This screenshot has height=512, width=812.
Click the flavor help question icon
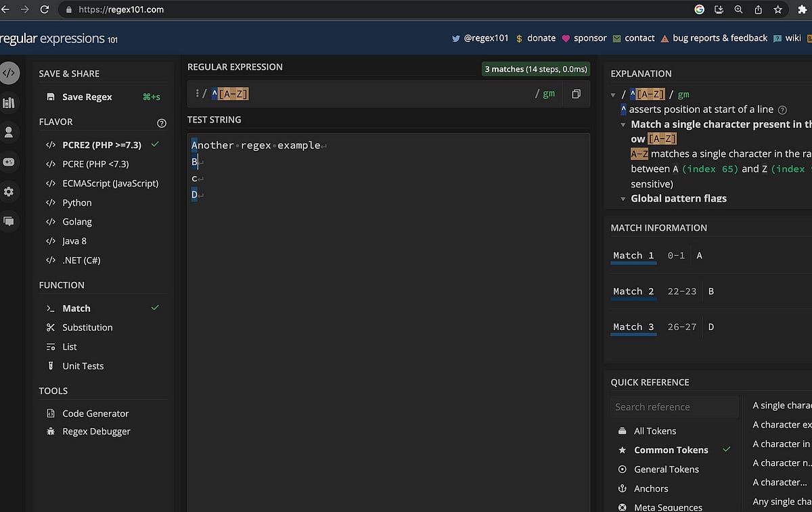(161, 123)
